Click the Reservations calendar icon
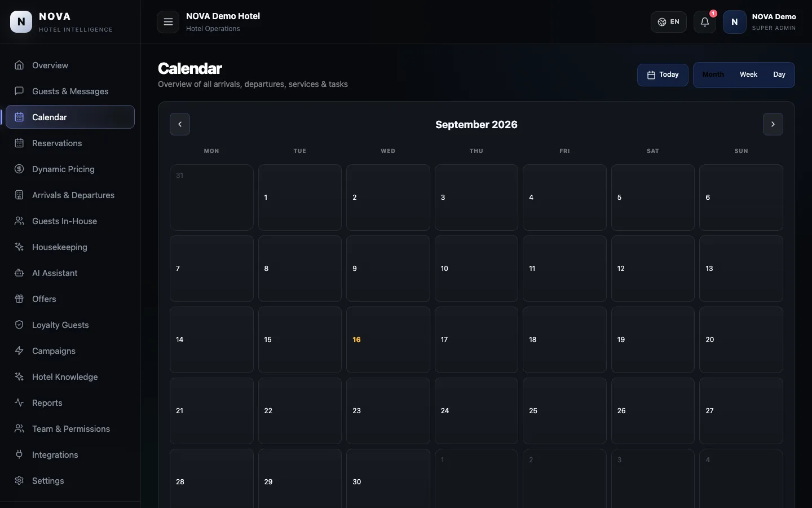 (x=19, y=143)
